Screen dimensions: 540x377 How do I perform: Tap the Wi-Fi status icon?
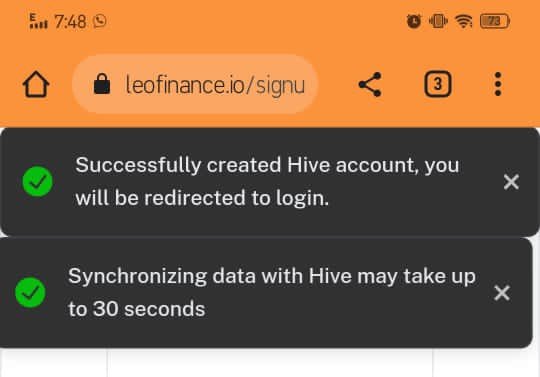pos(464,21)
